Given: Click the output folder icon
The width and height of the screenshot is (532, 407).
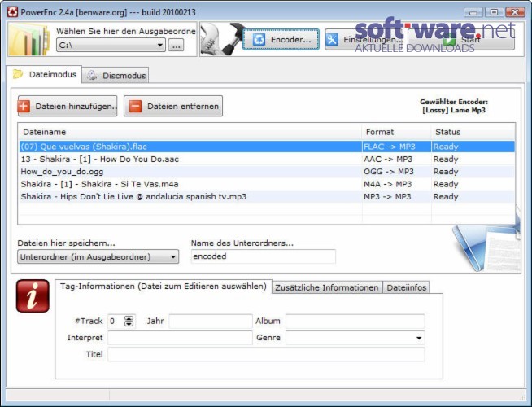Looking at the screenshot, I should pyautogui.click(x=28, y=40).
